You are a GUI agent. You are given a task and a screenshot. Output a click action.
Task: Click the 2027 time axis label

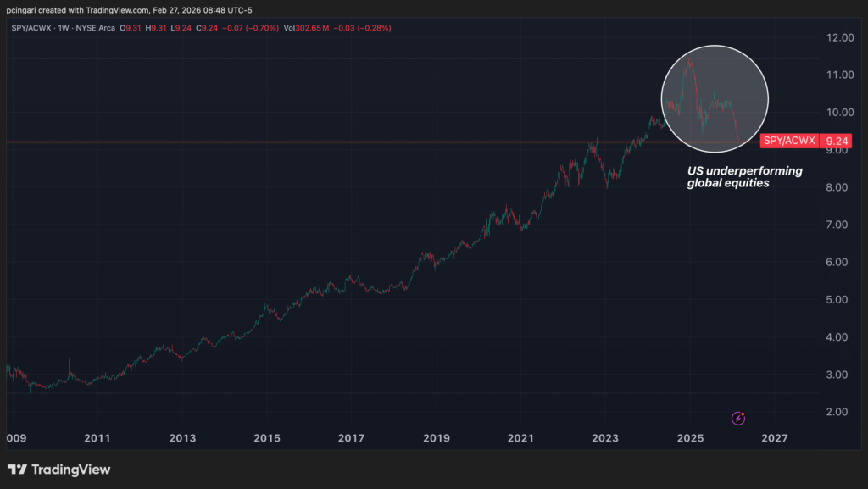[775, 438]
